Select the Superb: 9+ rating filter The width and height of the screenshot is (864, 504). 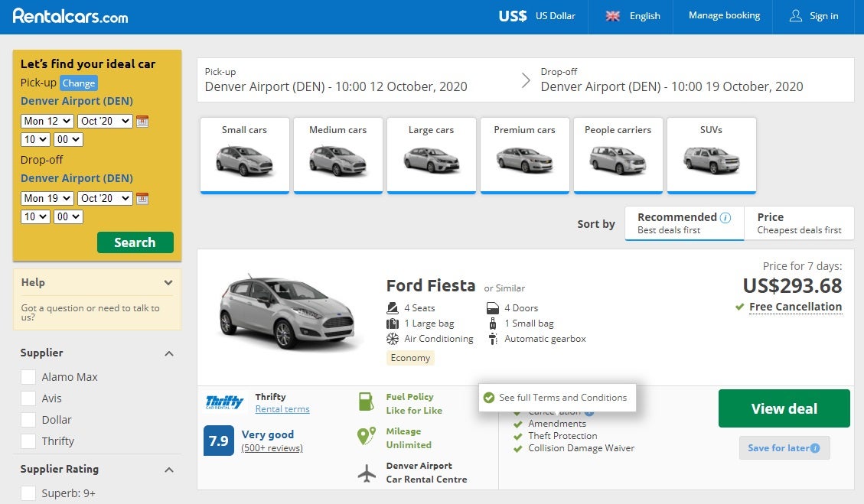click(28, 493)
